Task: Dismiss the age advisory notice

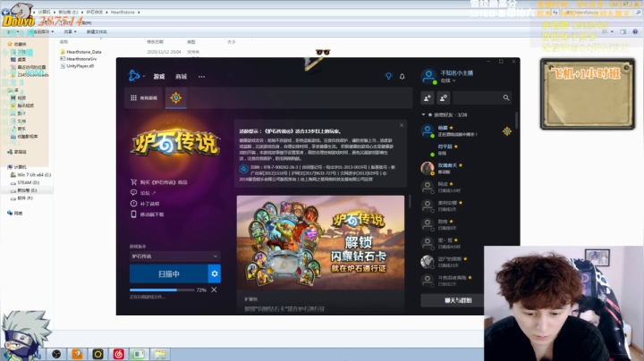Action: [402, 125]
